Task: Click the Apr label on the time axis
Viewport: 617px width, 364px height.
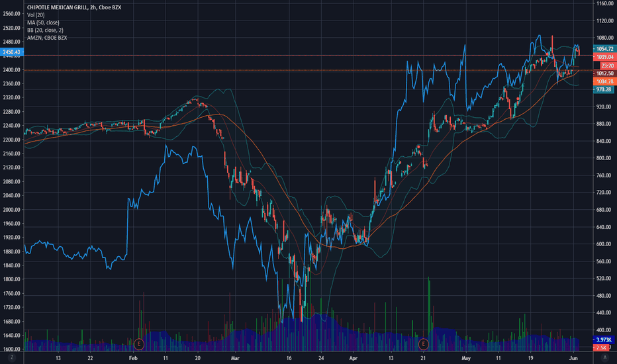Action: [354, 358]
